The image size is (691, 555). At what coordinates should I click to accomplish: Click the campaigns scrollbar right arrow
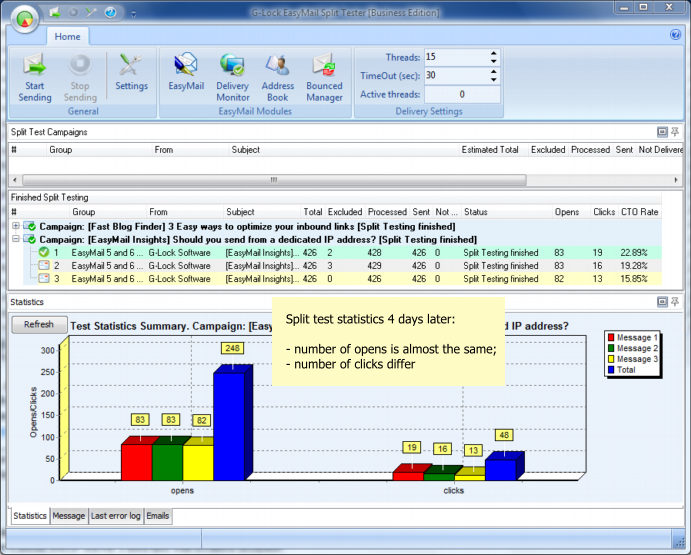(x=676, y=180)
